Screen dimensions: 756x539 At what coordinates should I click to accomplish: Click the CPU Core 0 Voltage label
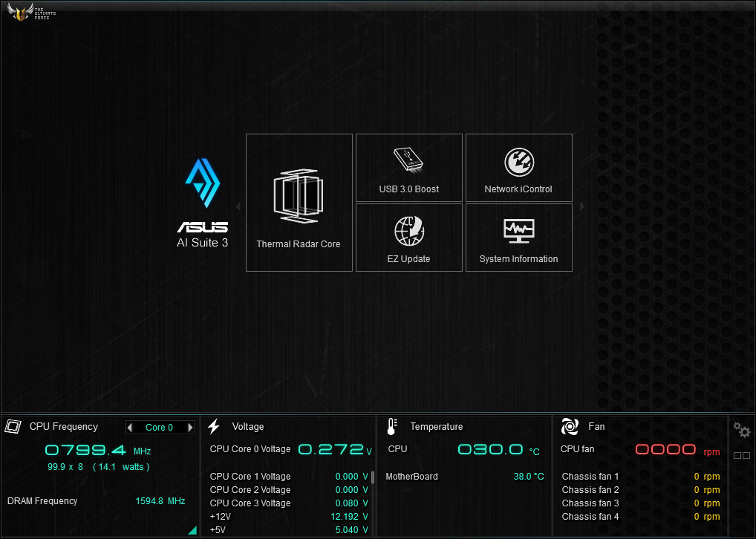point(250,449)
